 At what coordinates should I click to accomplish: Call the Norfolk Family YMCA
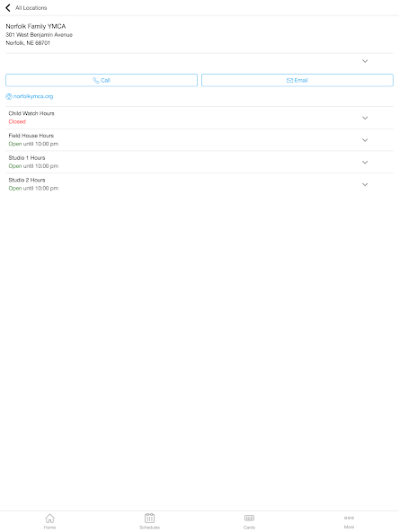(102, 80)
